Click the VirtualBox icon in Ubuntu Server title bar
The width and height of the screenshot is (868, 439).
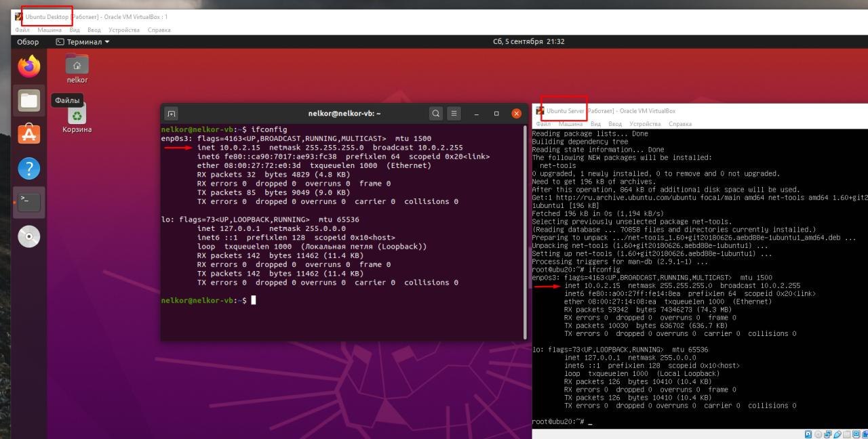[540, 110]
